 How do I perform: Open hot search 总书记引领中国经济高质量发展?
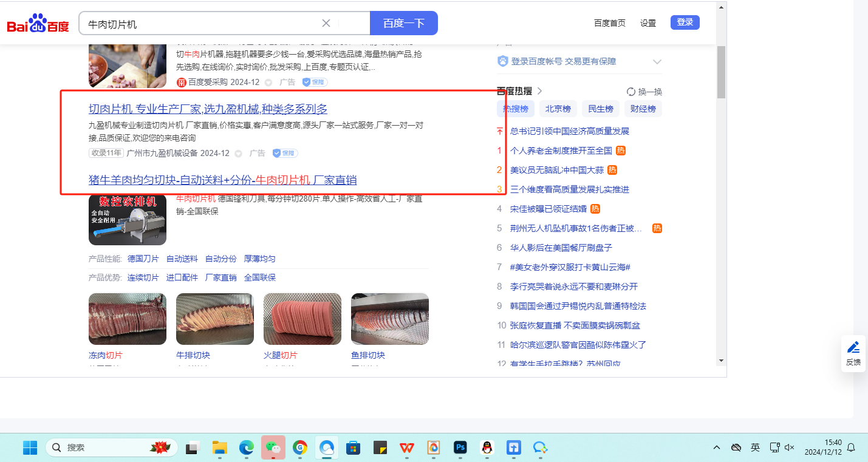click(570, 131)
